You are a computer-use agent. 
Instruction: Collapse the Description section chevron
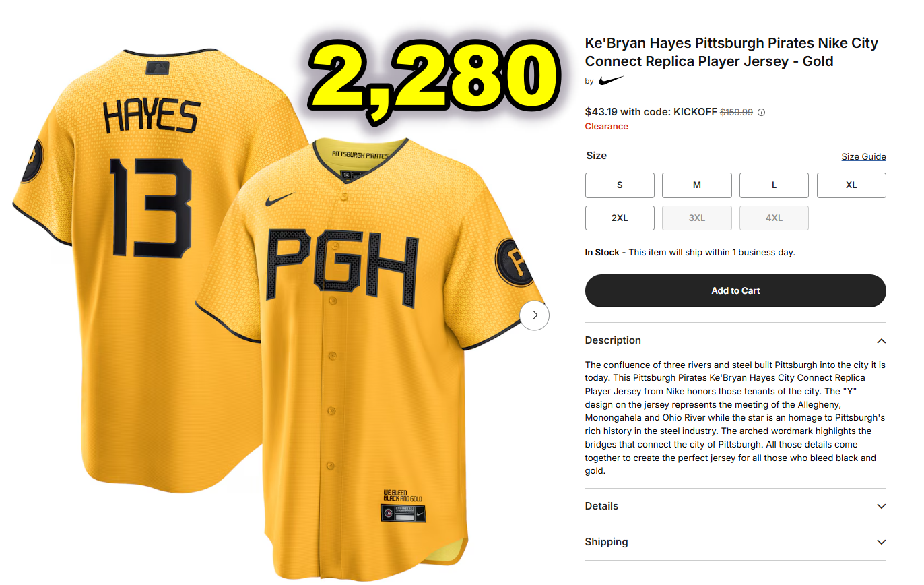881,341
